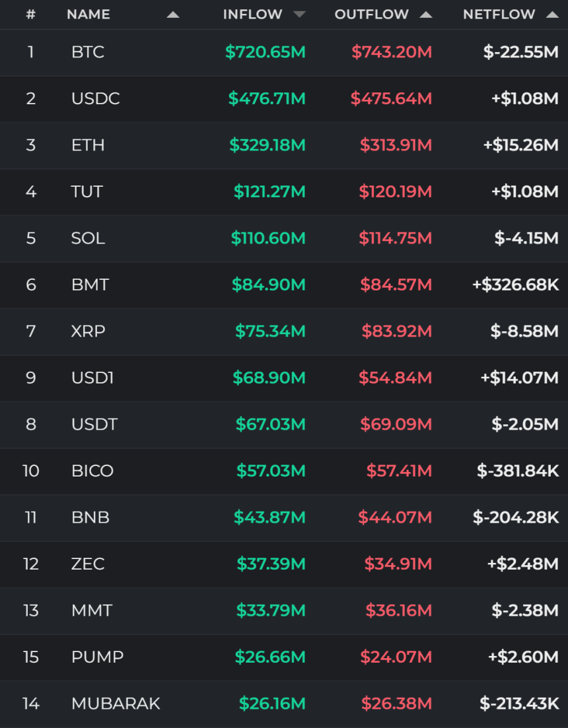Select the $329.18M inflow value
Screen dimensions: 568x728
pos(267,145)
